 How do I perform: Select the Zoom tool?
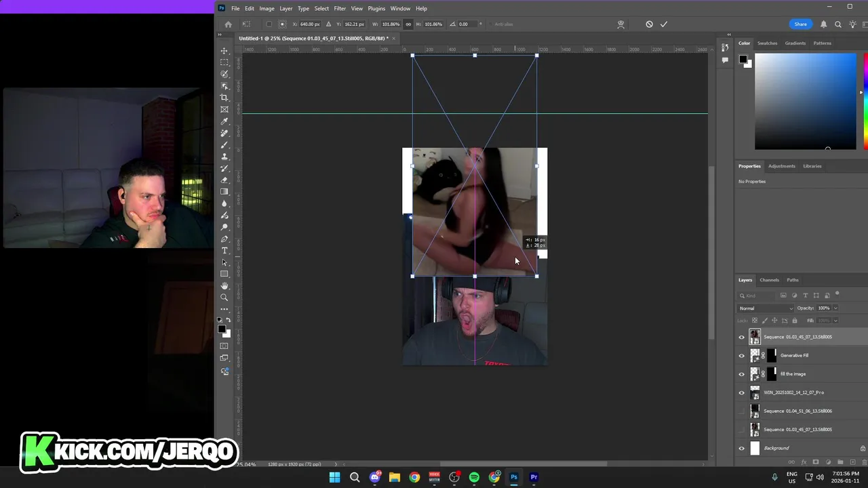coord(224,298)
